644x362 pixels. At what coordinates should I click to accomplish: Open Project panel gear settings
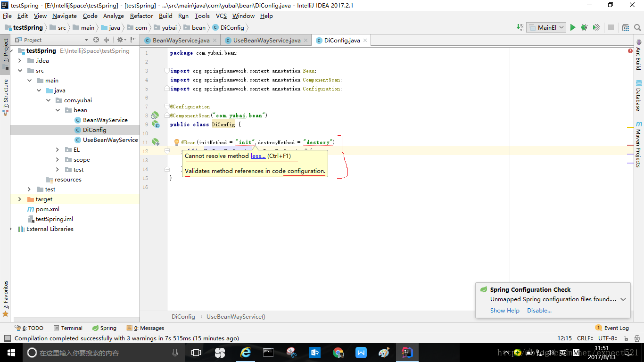[121, 40]
